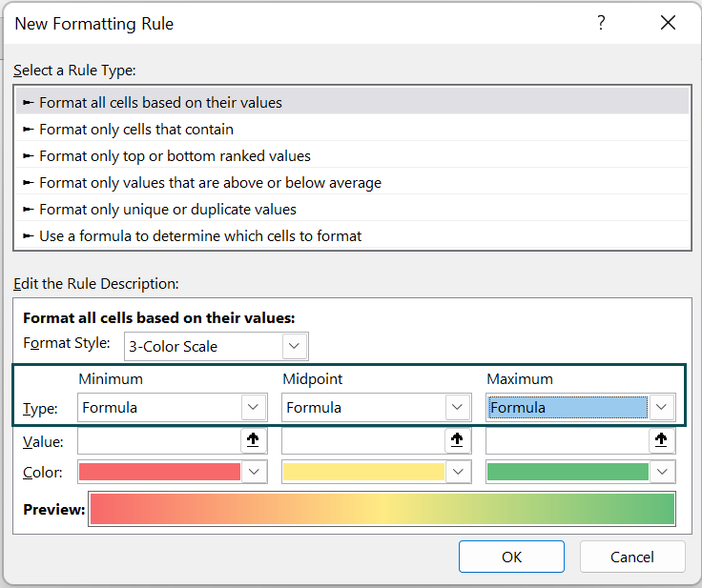Open the green Maximum color dropdown arrow
Image resolution: width=702 pixels, height=588 pixels.
coord(662,472)
